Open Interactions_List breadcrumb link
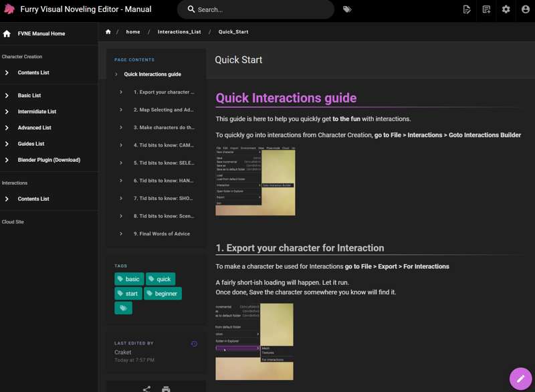 point(179,31)
